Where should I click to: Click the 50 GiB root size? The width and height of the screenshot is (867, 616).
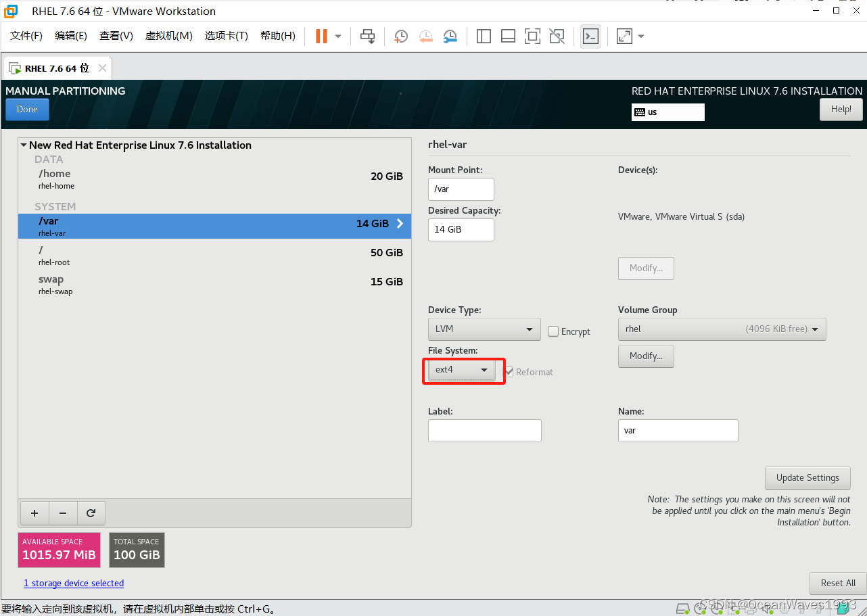coord(387,253)
